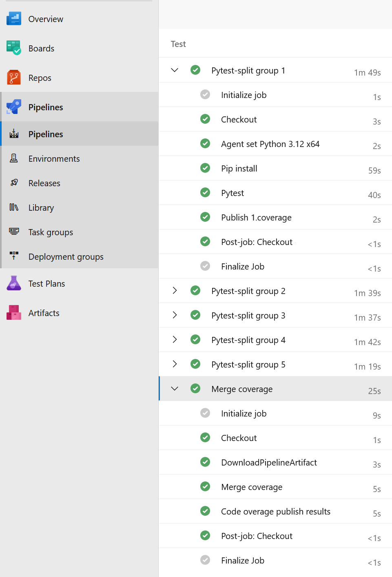
Task: Expand Pytest-split group 5
Action: click(175, 364)
